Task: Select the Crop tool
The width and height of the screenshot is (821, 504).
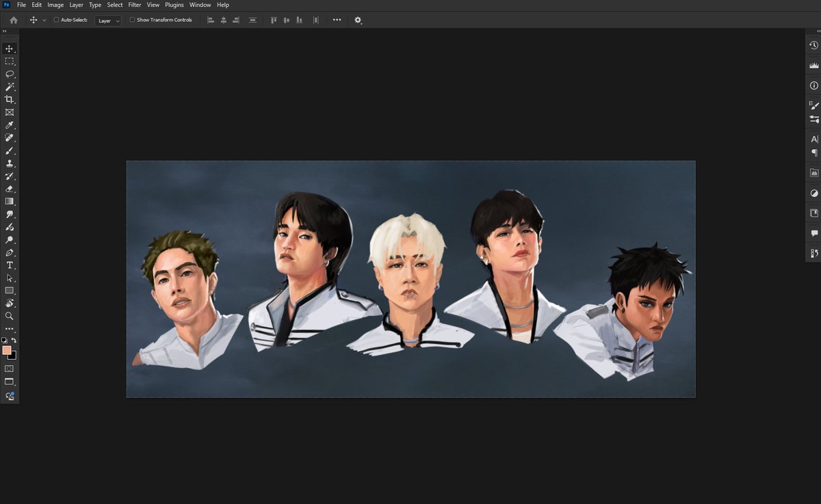Action: click(x=10, y=100)
